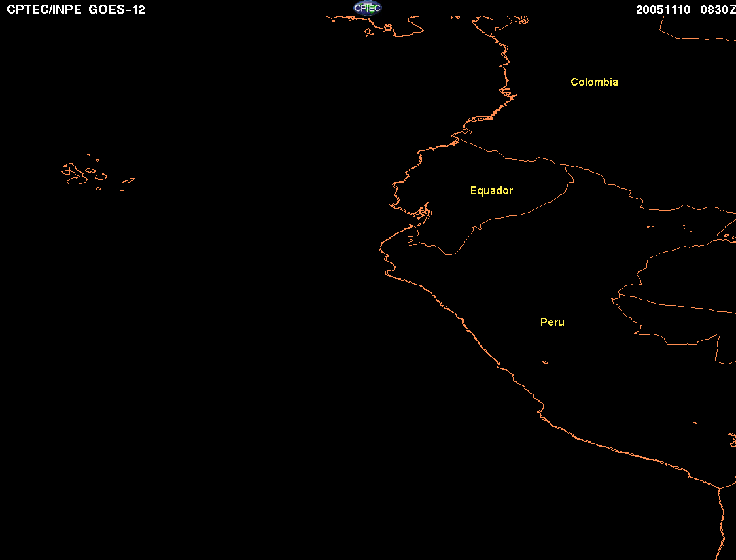Click the small northernmost Galapagos islet
Screen dimensions: 736x560
pyautogui.click(x=88, y=154)
